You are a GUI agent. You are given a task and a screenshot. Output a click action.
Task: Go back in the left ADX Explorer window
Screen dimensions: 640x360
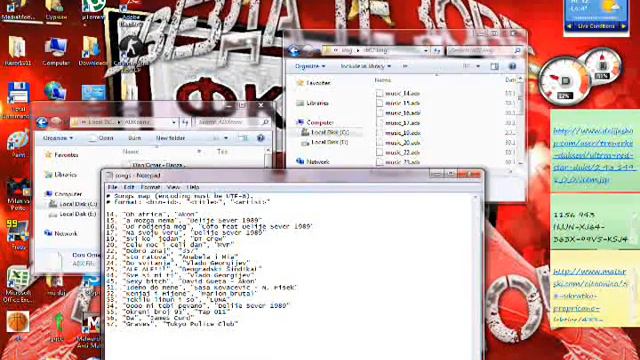[42, 122]
